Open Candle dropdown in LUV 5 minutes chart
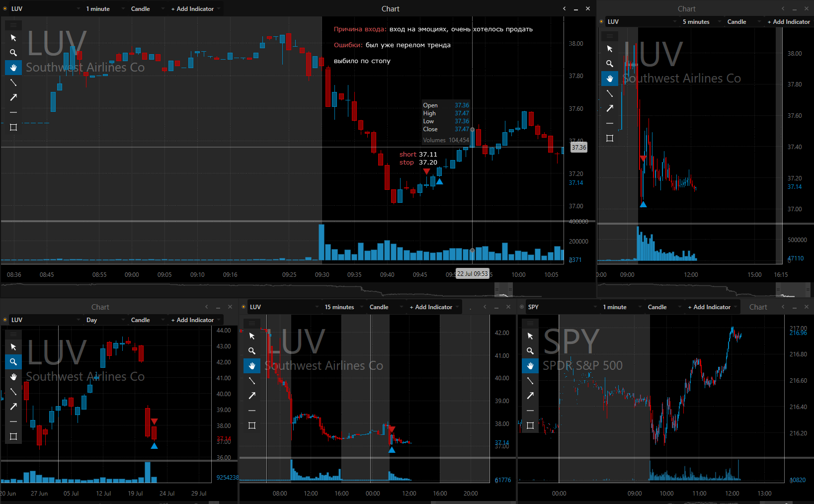The height and width of the screenshot is (504, 814). click(743, 22)
